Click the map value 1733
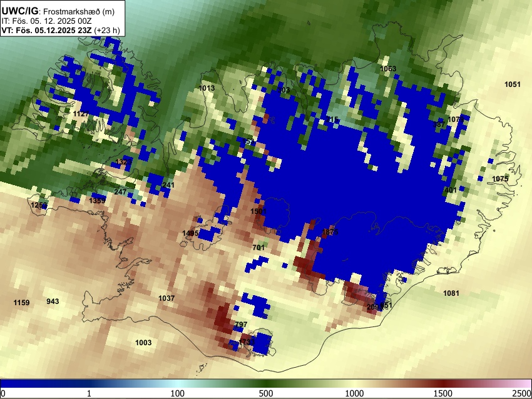532x399 pixels. point(247,341)
